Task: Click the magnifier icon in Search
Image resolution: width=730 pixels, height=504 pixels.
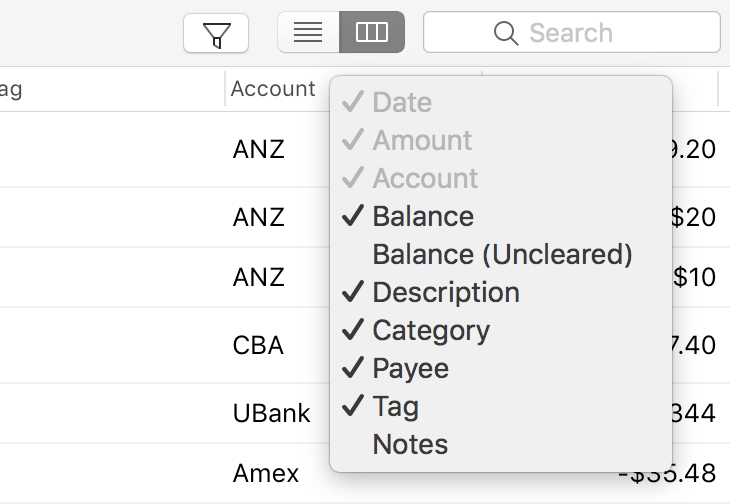Action: click(506, 33)
